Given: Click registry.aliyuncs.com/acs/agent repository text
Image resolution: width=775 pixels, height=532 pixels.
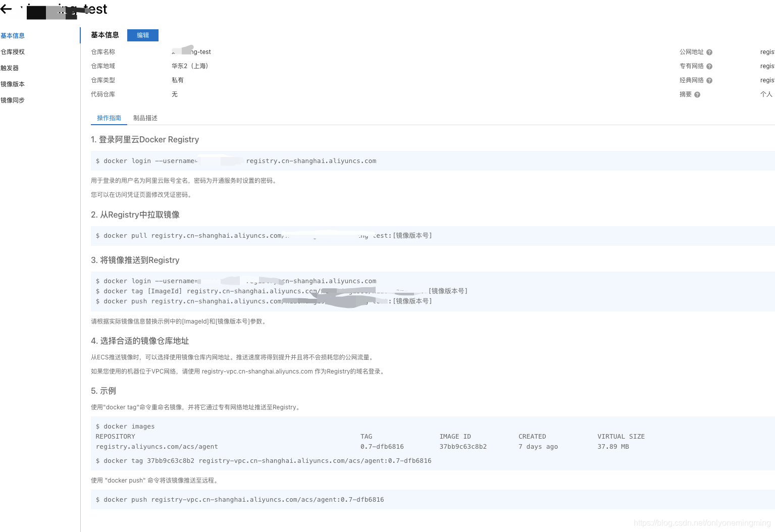Looking at the screenshot, I should pos(157,447).
